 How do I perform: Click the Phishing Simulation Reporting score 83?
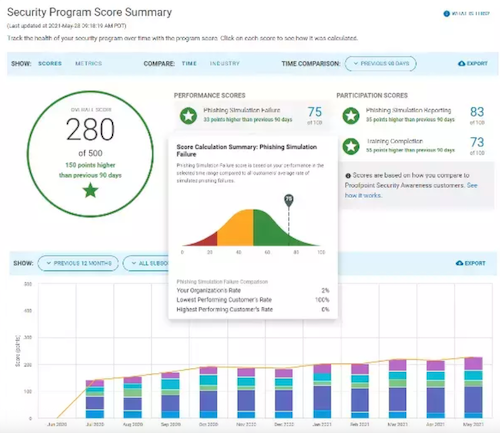tap(477, 112)
